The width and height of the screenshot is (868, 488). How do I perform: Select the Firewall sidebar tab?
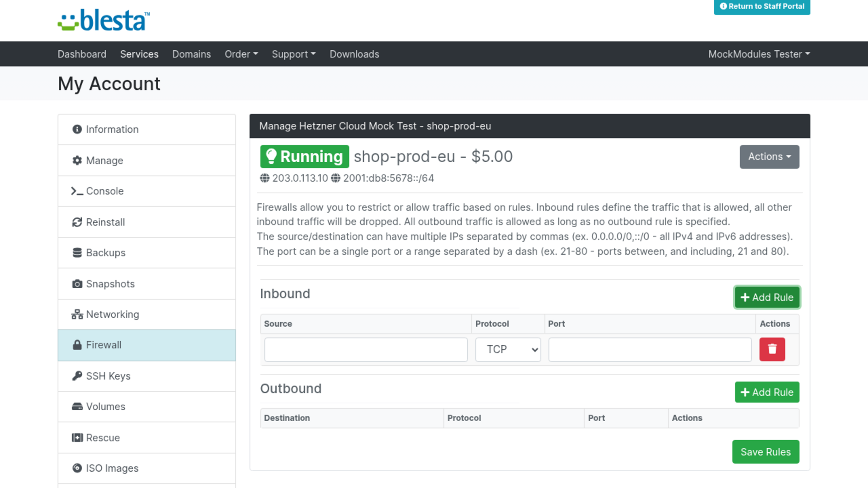click(x=147, y=345)
